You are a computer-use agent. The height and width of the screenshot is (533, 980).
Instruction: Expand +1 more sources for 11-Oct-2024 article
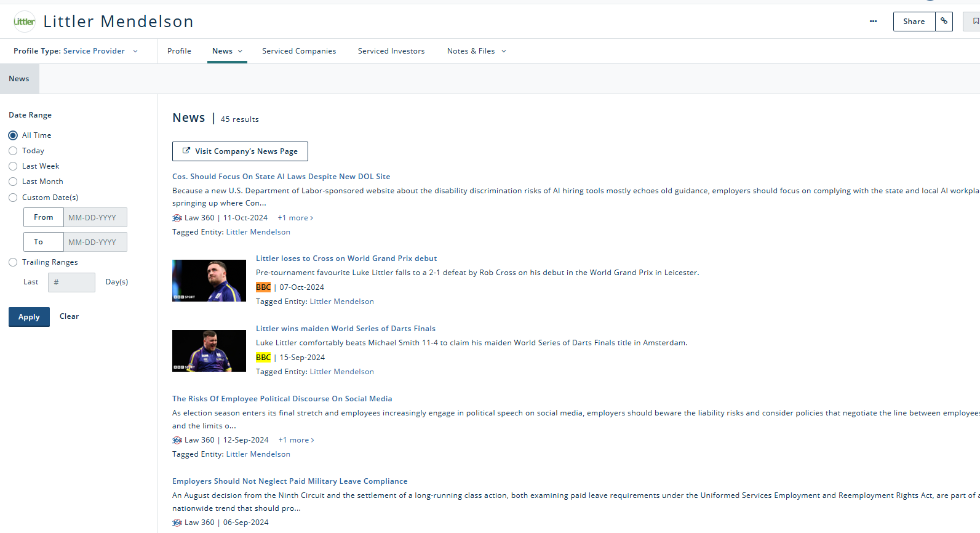pyautogui.click(x=295, y=218)
